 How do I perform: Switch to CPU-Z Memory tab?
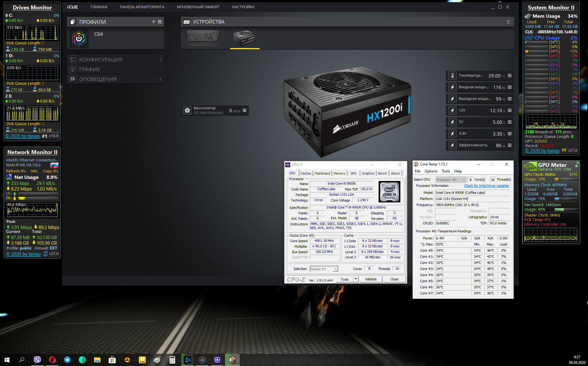(x=339, y=173)
